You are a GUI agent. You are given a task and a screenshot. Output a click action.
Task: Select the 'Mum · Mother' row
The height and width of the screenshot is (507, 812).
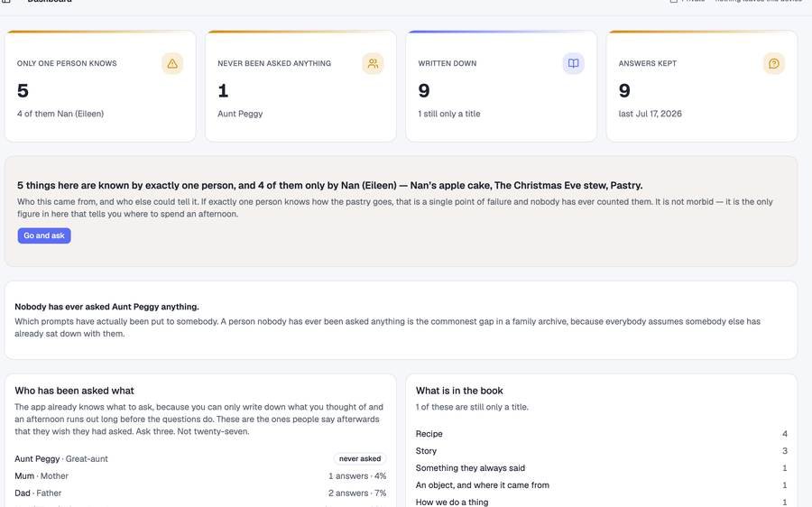click(x=200, y=476)
